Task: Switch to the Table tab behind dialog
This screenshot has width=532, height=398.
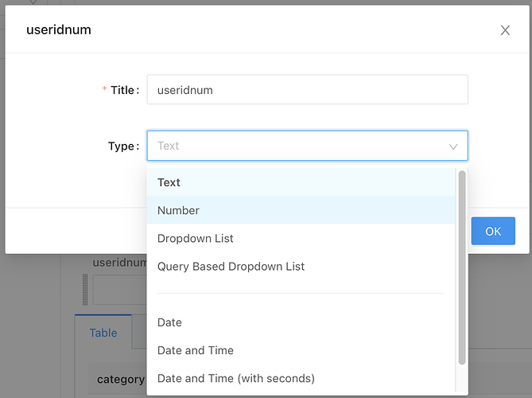Action: coord(103,333)
